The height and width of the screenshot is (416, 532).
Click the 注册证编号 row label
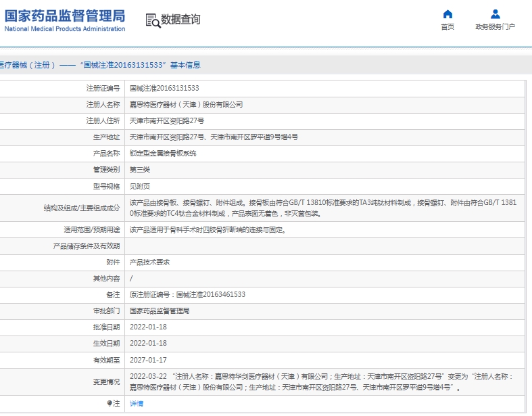pyautogui.click(x=103, y=89)
